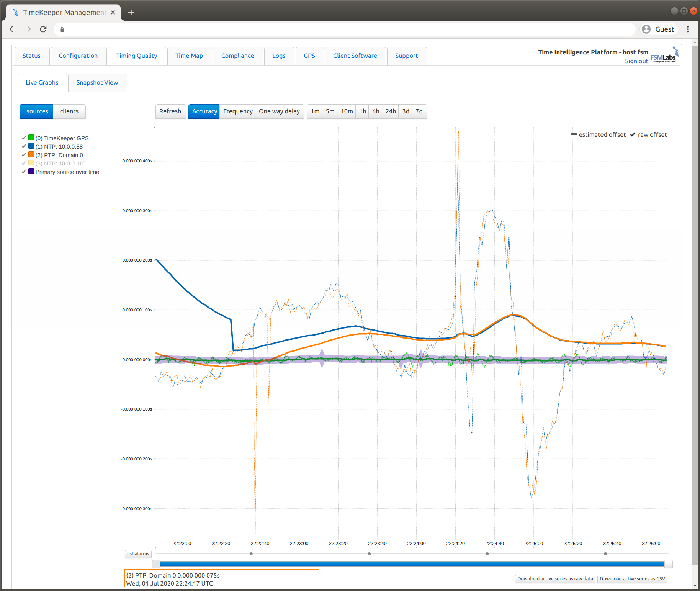Set the time range to 1h
This screenshot has width=700, height=591.
(x=363, y=111)
